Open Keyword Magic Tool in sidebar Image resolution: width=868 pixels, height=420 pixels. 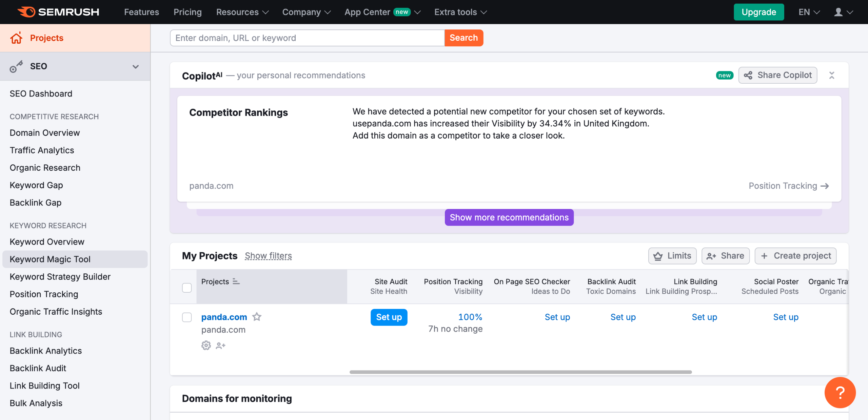pos(50,259)
